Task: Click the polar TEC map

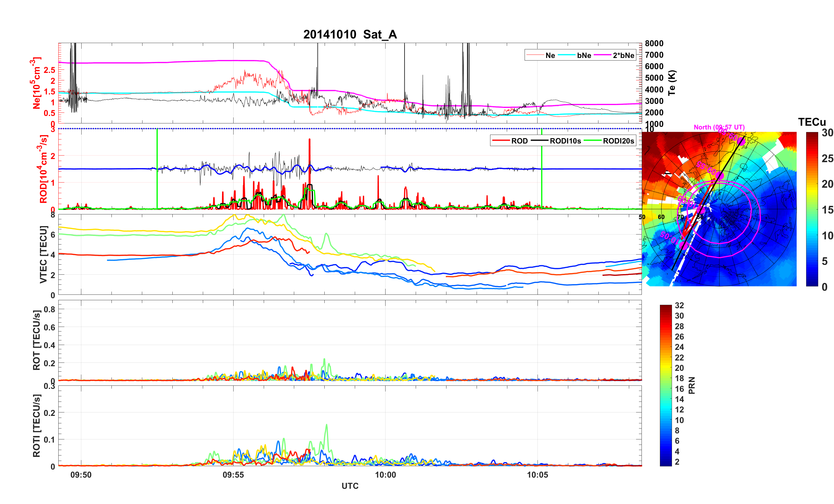Action: [719, 209]
